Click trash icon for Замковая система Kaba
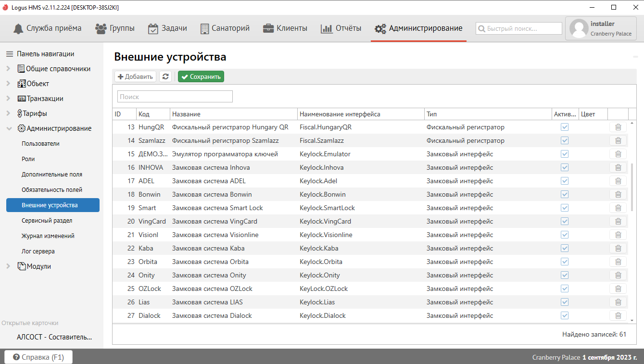This screenshot has height=364, width=644. click(x=618, y=249)
